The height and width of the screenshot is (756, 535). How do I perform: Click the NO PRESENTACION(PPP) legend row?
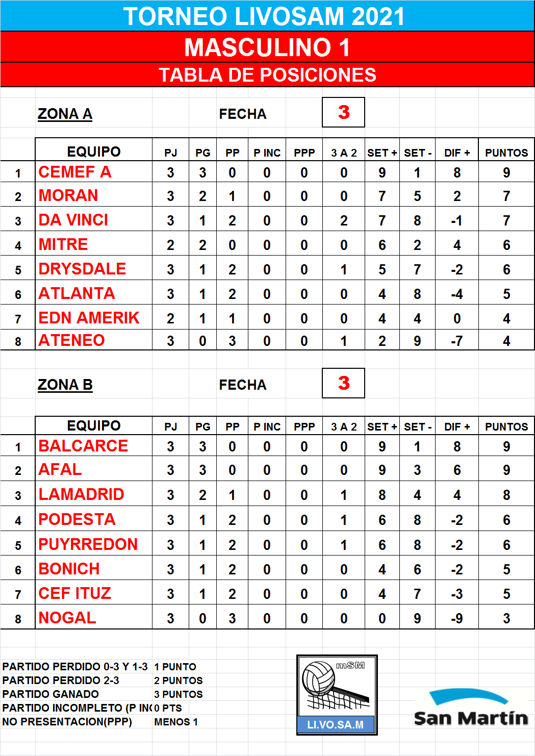102,722
